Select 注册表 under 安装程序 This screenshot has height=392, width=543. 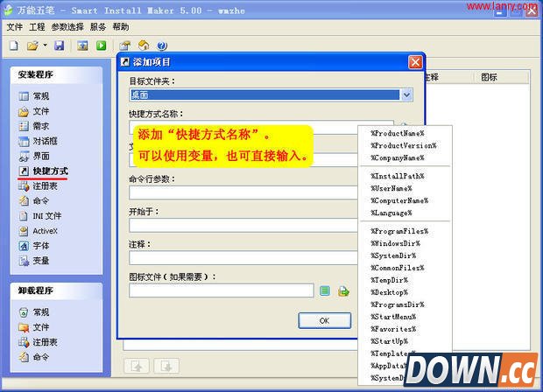(x=38, y=186)
